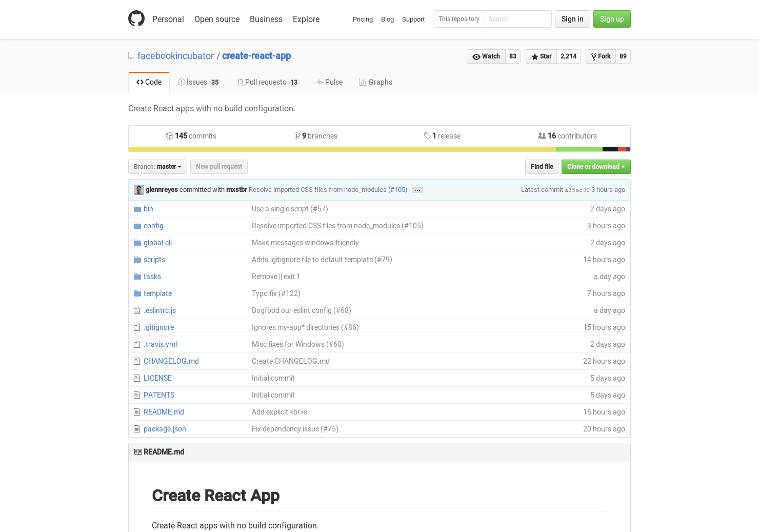Watch the repository with the eye toggle
Image resolution: width=759 pixels, height=532 pixels.
pos(486,56)
